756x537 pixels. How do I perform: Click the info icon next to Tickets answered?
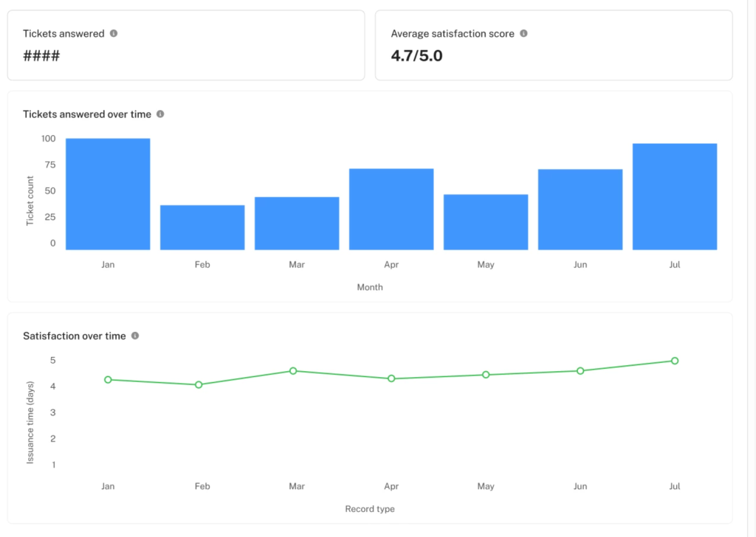pyautogui.click(x=115, y=32)
